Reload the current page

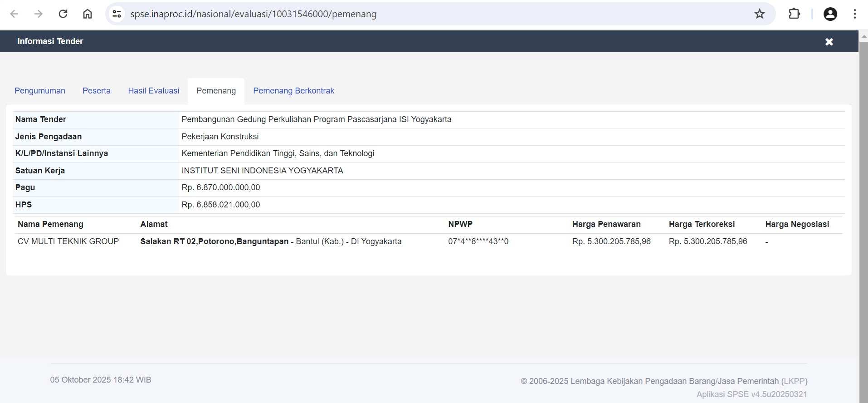tap(63, 14)
